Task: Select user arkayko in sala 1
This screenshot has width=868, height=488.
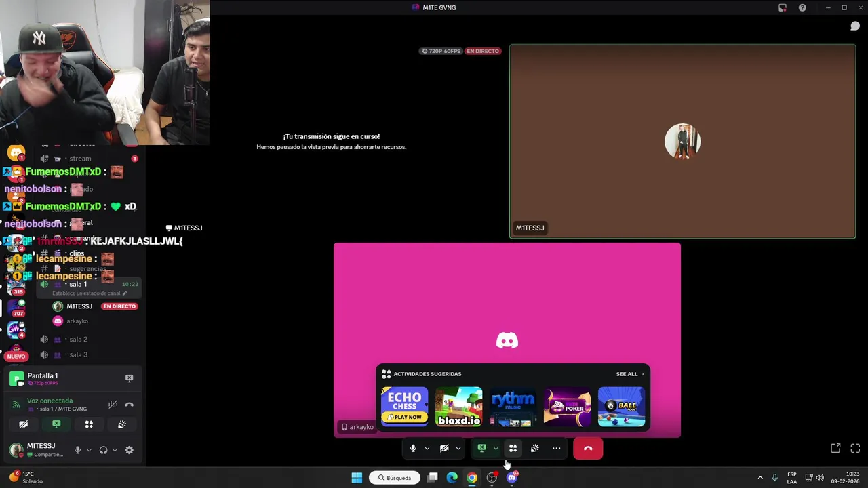Action: coord(77,321)
